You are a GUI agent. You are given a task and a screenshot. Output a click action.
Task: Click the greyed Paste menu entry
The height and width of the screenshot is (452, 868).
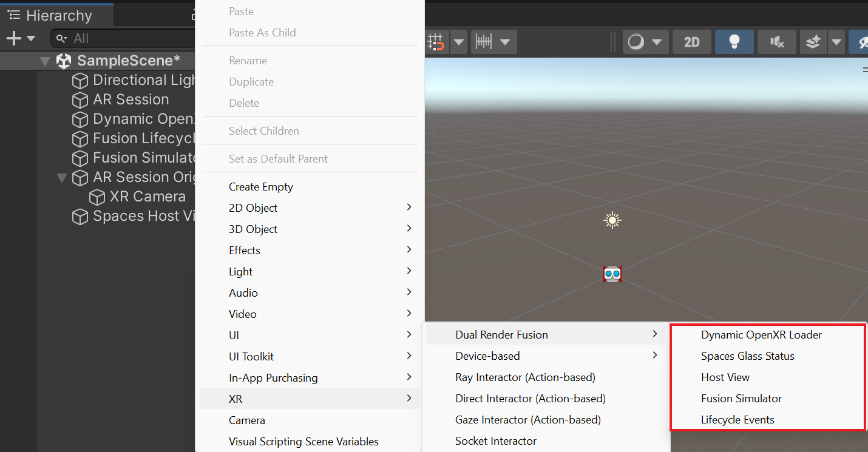[x=309, y=12]
